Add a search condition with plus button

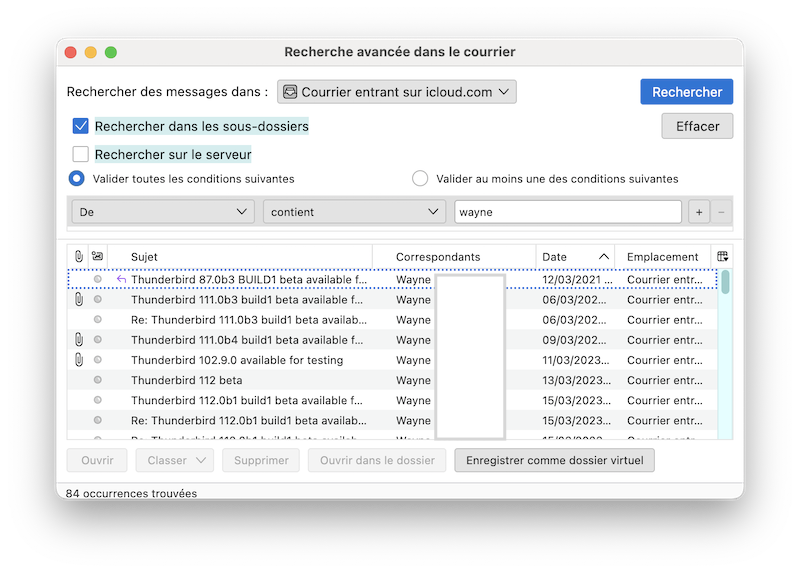click(x=699, y=212)
